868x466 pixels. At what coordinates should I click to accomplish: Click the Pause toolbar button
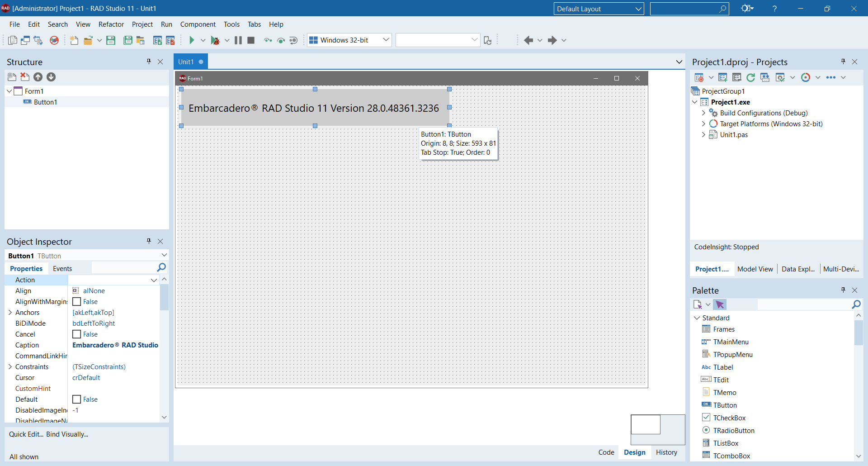tap(238, 40)
